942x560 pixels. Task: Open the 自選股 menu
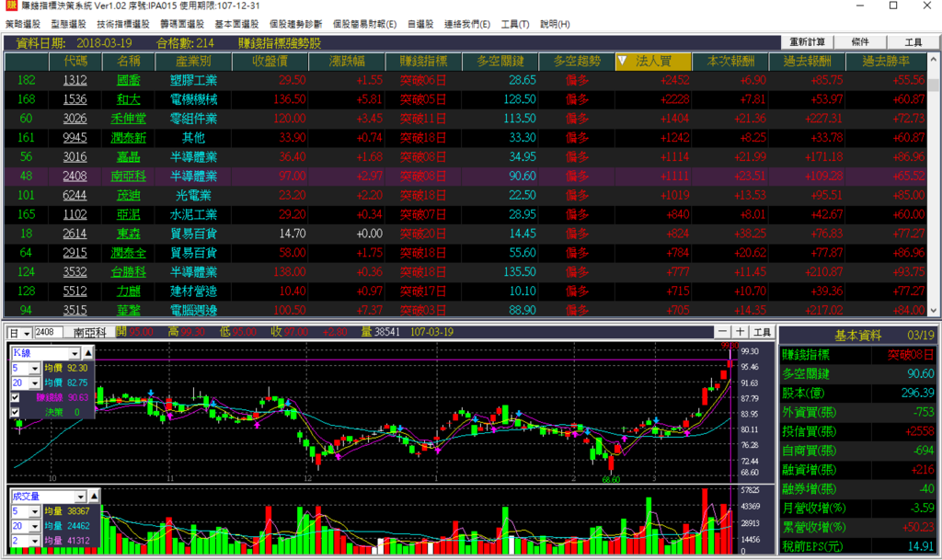tap(420, 24)
